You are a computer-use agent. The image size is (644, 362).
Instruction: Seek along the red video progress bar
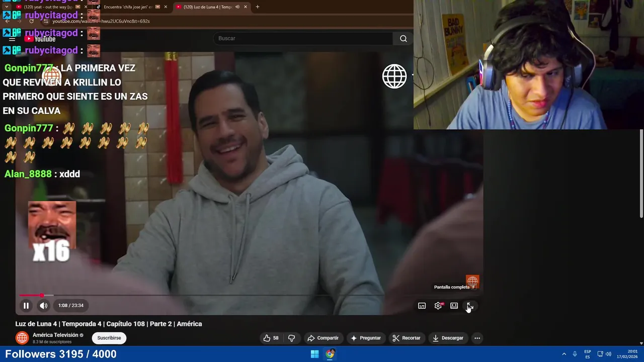coord(249,295)
